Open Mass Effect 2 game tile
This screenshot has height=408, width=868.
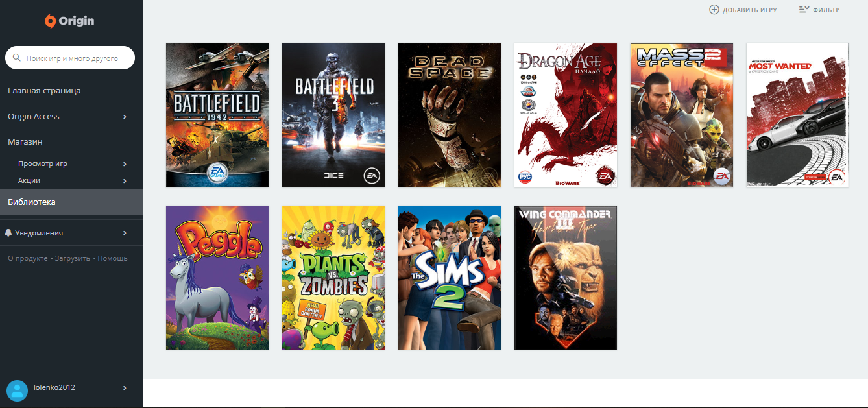pyautogui.click(x=682, y=115)
